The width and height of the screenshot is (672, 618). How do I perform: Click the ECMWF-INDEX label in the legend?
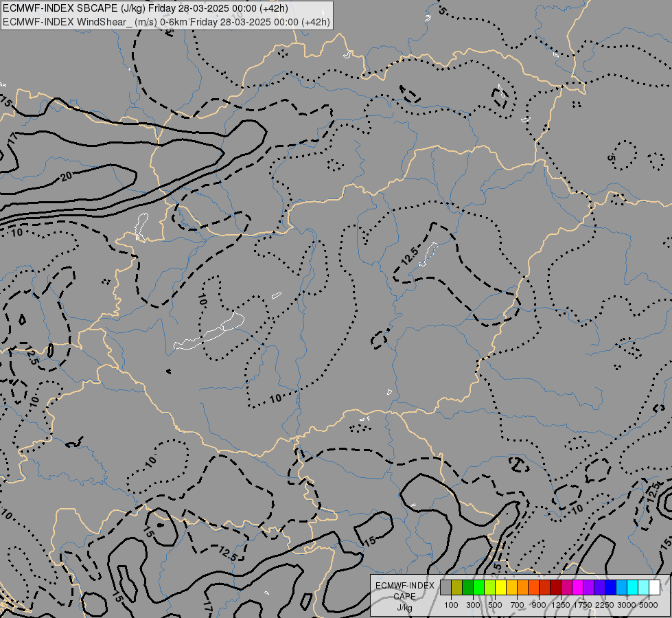point(405,586)
